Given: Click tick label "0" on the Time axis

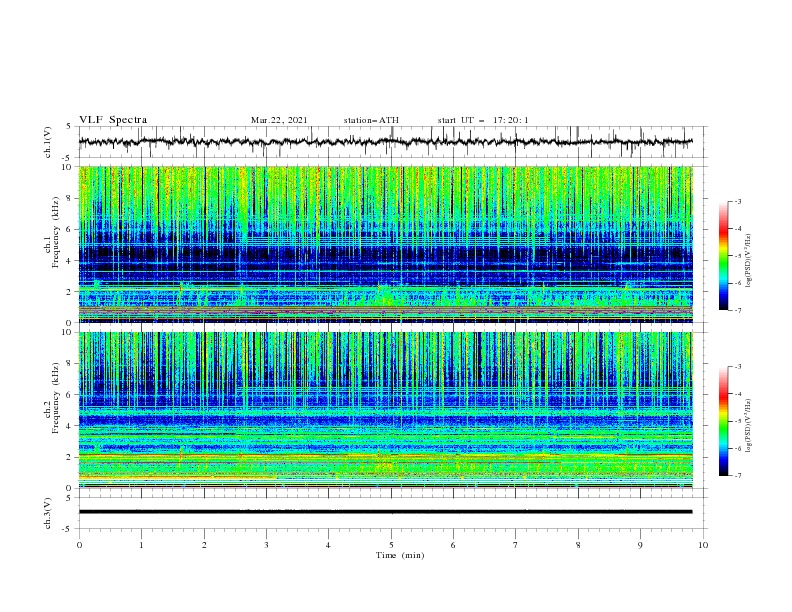Looking at the screenshot, I should [x=79, y=545].
